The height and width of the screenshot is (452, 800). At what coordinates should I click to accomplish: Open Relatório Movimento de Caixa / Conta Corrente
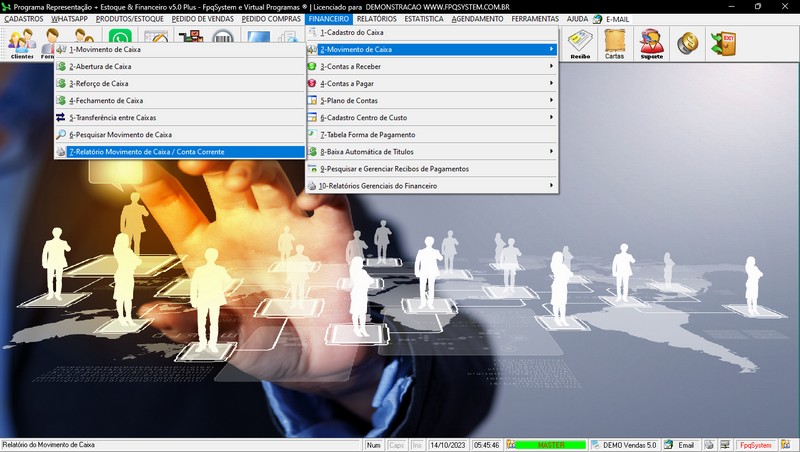147,152
